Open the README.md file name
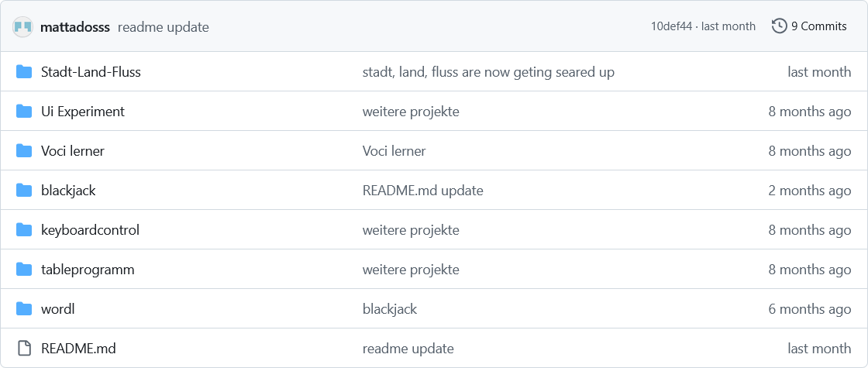868x368 pixels. [78, 349]
